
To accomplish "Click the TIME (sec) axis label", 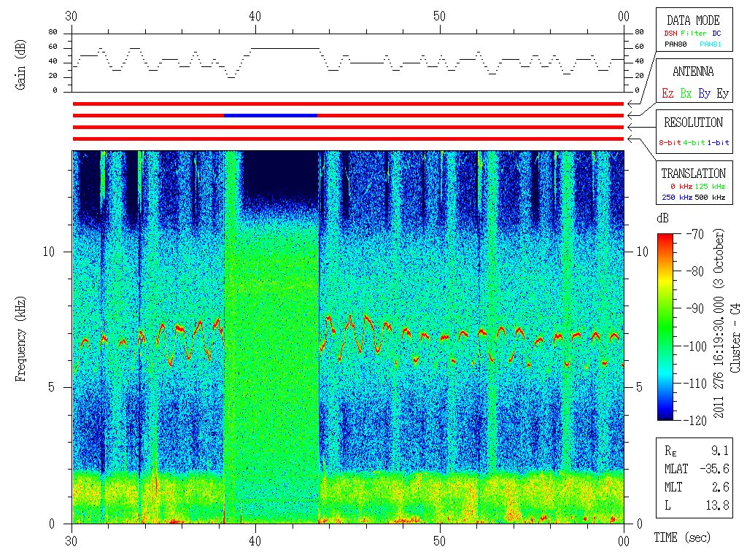I will pyautogui.click(x=682, y=537).
